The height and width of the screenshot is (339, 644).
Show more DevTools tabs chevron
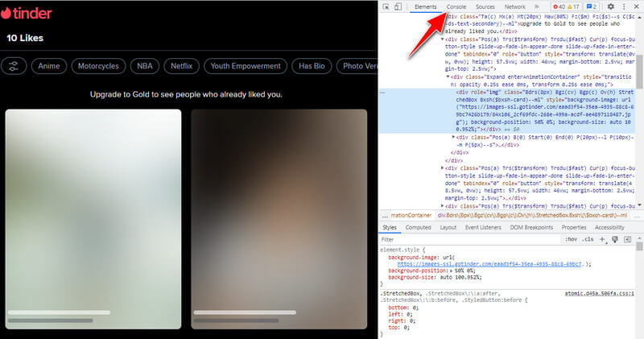tap(537, 6)
